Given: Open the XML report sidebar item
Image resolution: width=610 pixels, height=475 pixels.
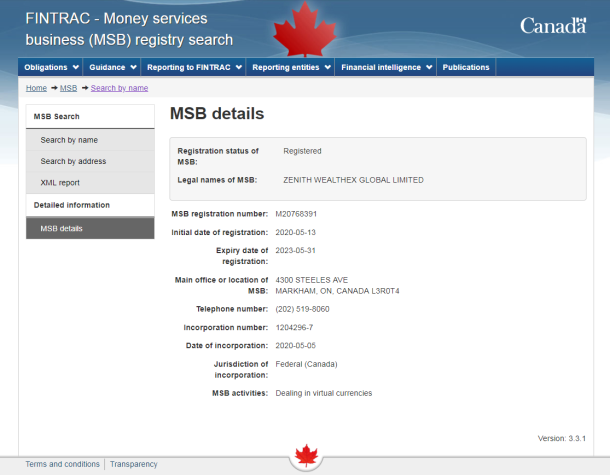Looking at the screenshot, I should [60, 183].
